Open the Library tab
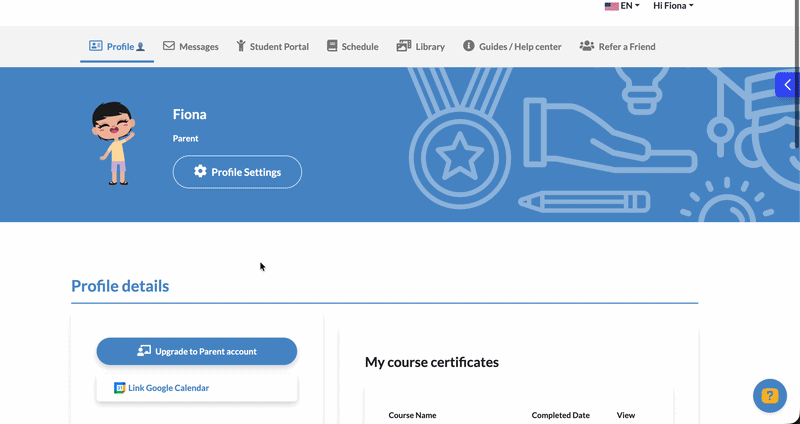 pyautogui.click(x=421, y=46)
